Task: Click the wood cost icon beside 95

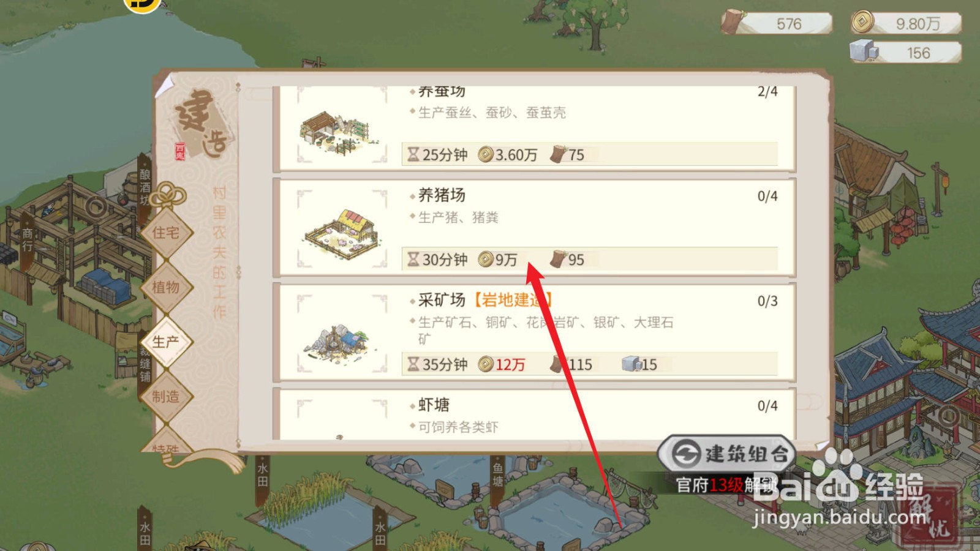Action: 557,259
